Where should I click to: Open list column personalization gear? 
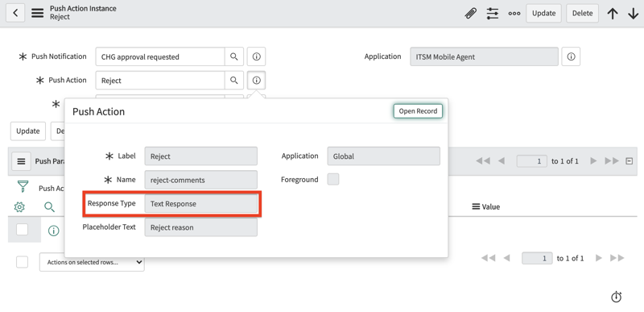coord(19,206)
